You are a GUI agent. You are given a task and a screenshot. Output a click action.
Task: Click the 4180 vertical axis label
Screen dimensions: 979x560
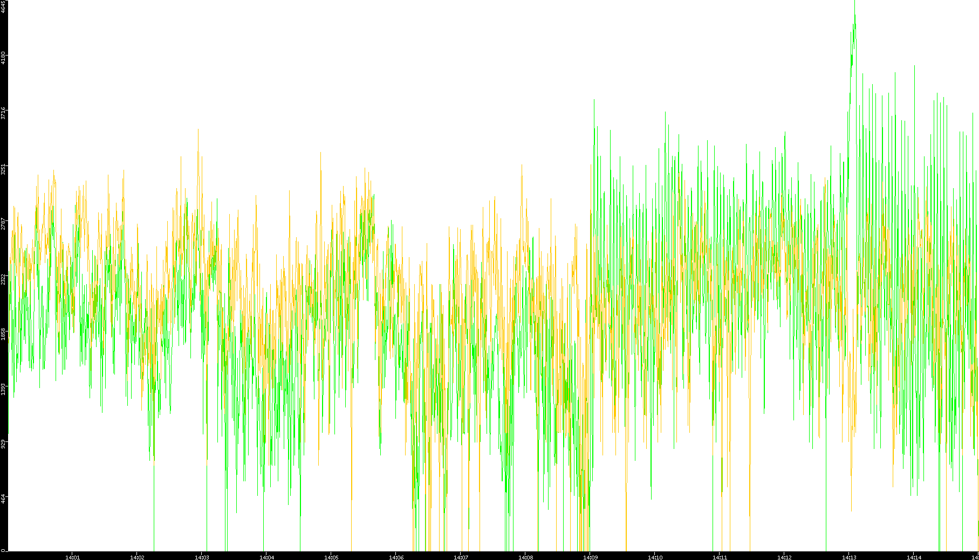tap(3, 58)
